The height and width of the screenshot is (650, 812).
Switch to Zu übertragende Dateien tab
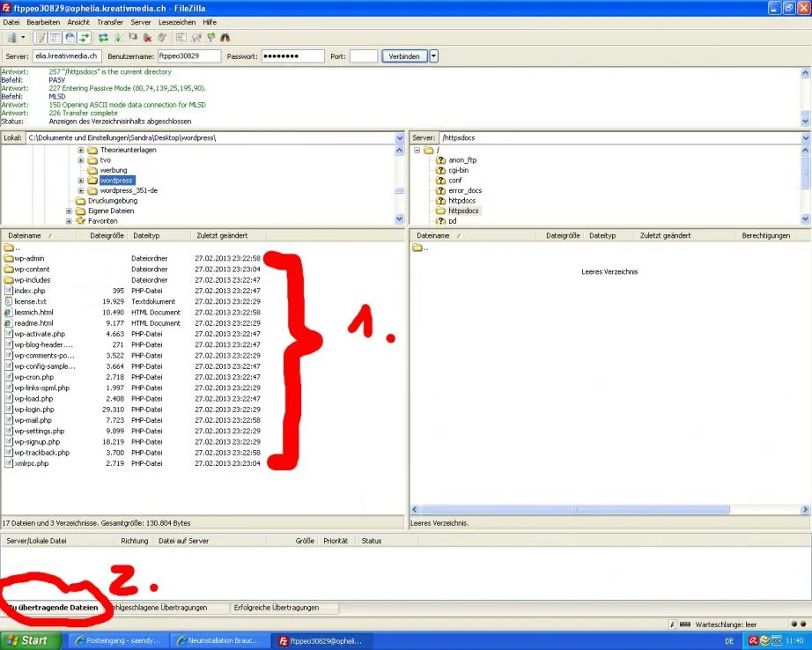click(x=53, y=608)
